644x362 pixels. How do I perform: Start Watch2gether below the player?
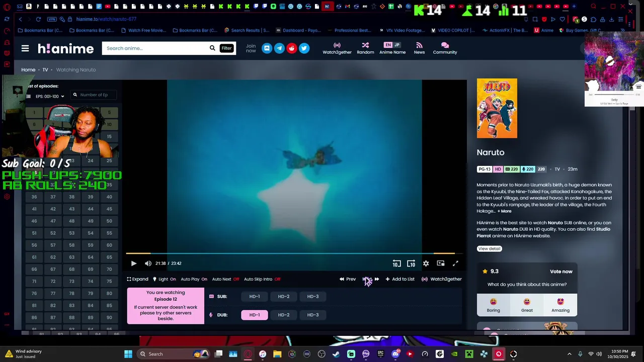[442, 279]
